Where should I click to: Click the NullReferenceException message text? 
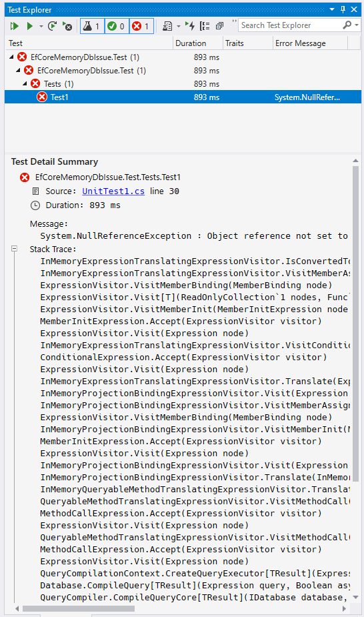click(194, 236)
